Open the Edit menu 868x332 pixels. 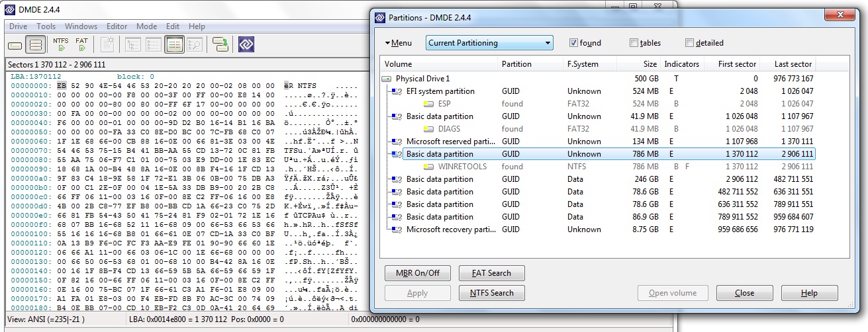[173, 26]
